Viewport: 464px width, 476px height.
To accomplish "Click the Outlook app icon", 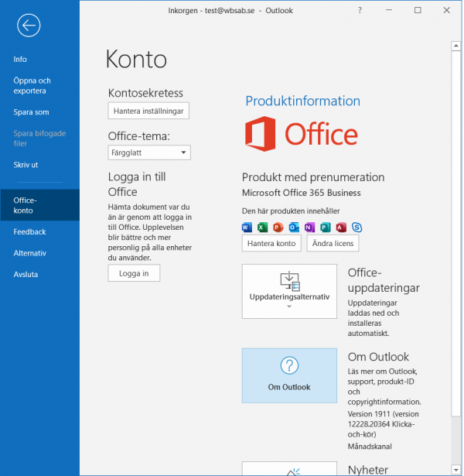I will pos(294,228).
